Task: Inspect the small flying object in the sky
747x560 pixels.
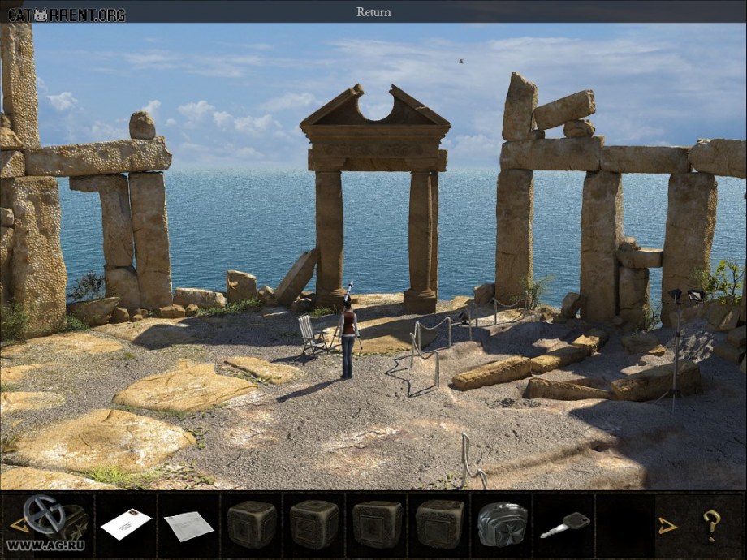Action: [460, 61]
